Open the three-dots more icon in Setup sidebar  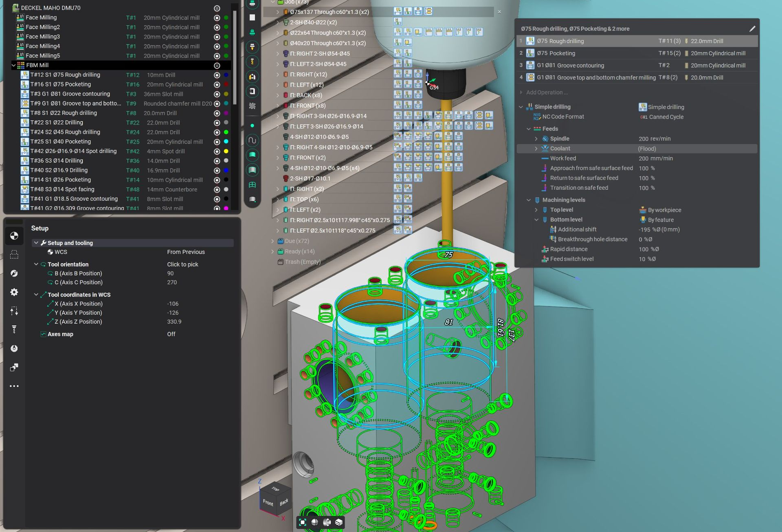[14, 386]
